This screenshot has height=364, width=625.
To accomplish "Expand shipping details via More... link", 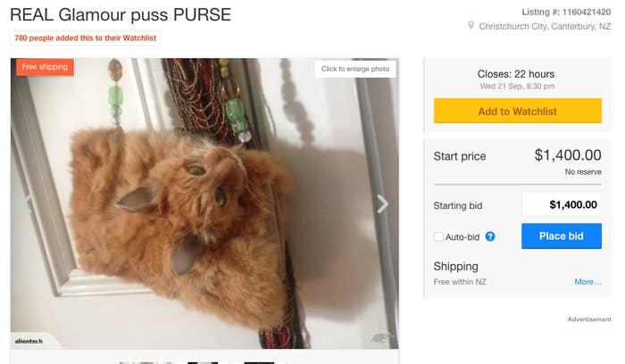I will coord(587,282).
